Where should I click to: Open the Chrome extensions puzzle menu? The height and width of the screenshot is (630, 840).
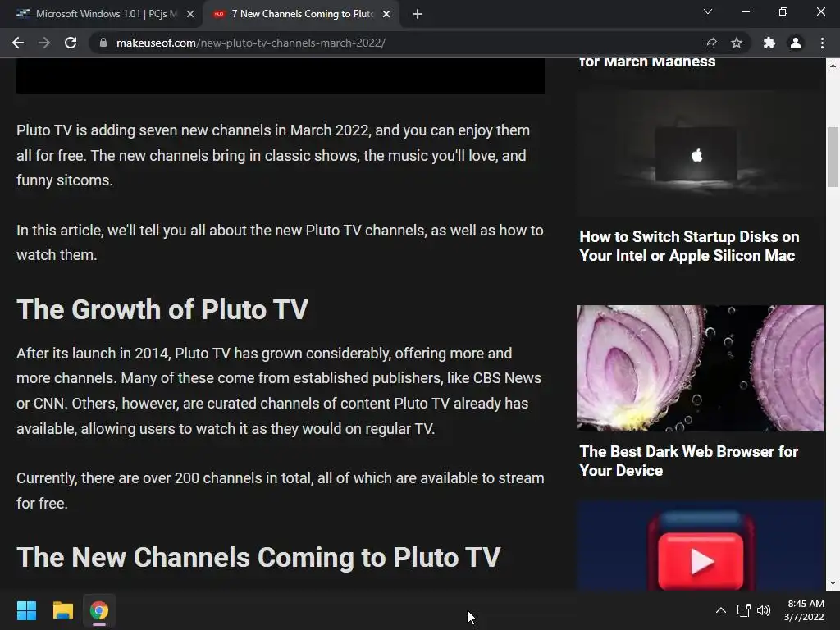(769, 43)
